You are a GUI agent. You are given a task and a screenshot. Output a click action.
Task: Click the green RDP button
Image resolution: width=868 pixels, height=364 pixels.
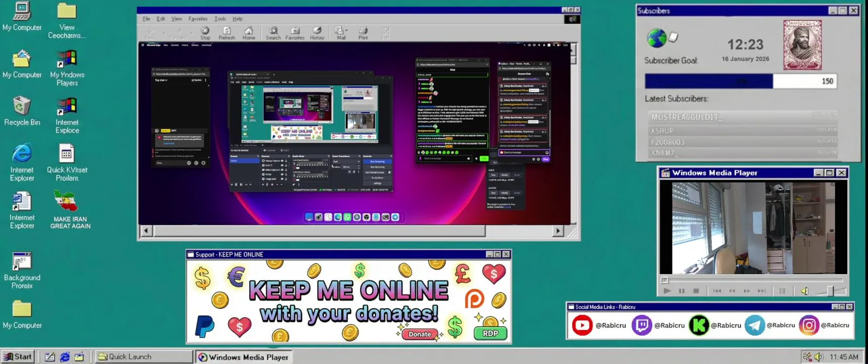tap(490, 333)
